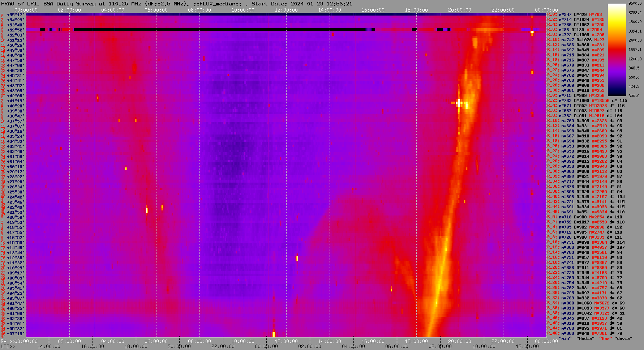Select the 9600.0 color scale value

coord(635,3)
